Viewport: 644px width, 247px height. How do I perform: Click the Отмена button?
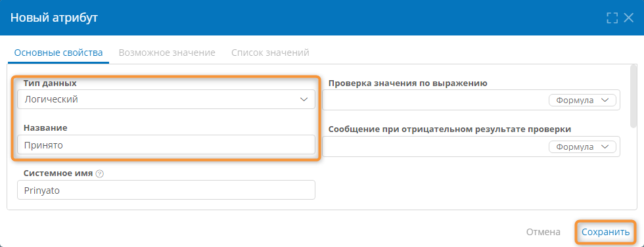(543, 233)
